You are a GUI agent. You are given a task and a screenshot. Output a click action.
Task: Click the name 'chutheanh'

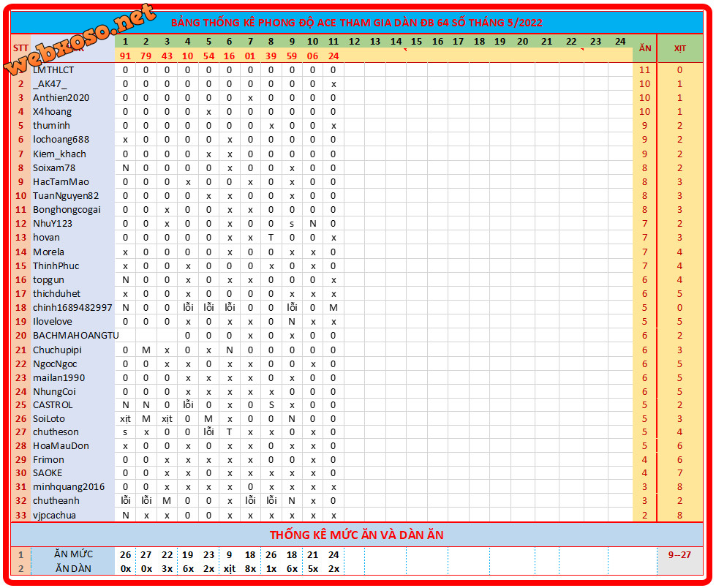tap(56, 501)
